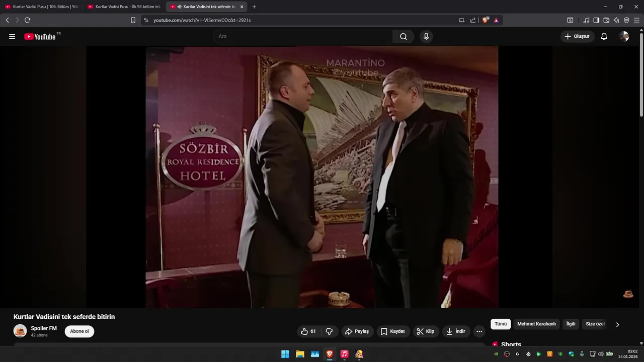Show more filter chips with right chevron
Viewport: 644px width, 362px height.
(617, 324)
